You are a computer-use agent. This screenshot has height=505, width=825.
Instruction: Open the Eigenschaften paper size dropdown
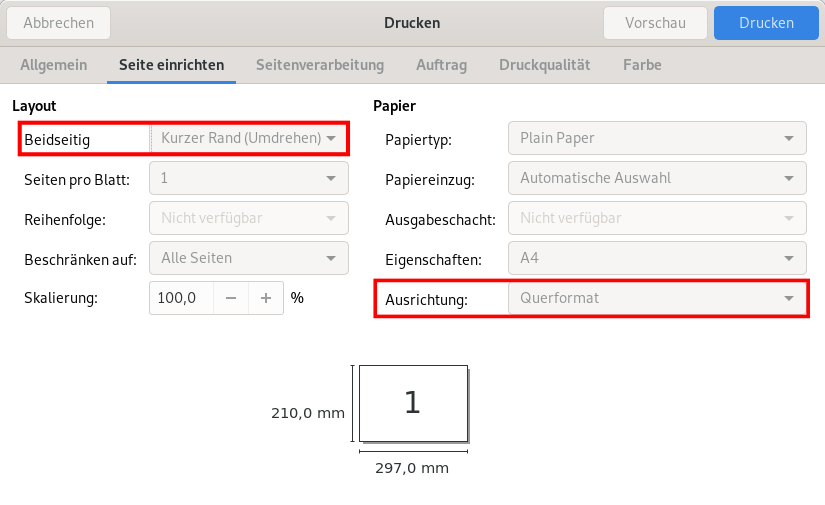(x=656, y=259)
